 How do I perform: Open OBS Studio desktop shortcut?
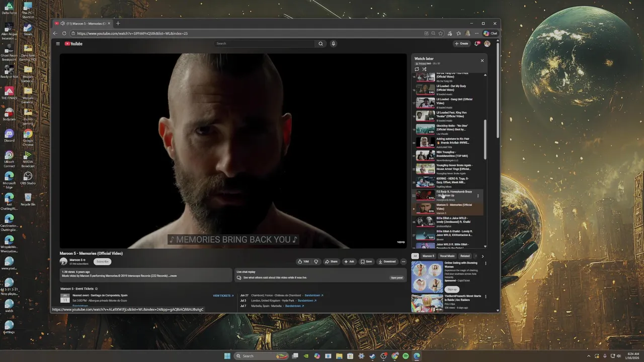point(28,178)
